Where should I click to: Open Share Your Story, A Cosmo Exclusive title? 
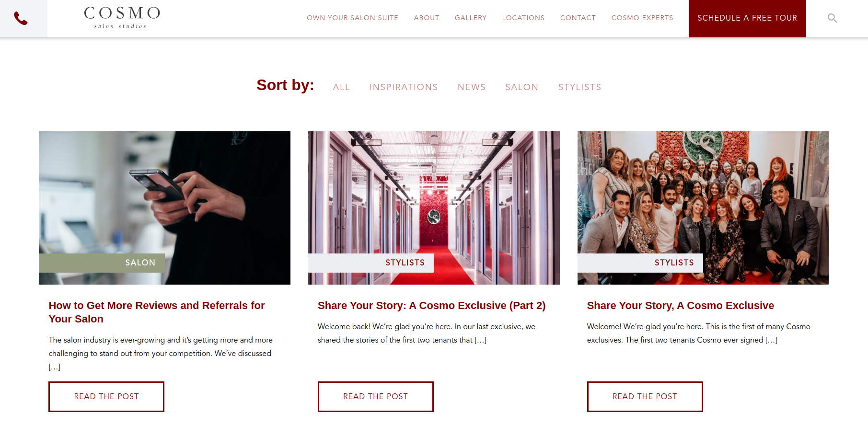point(680,306)
